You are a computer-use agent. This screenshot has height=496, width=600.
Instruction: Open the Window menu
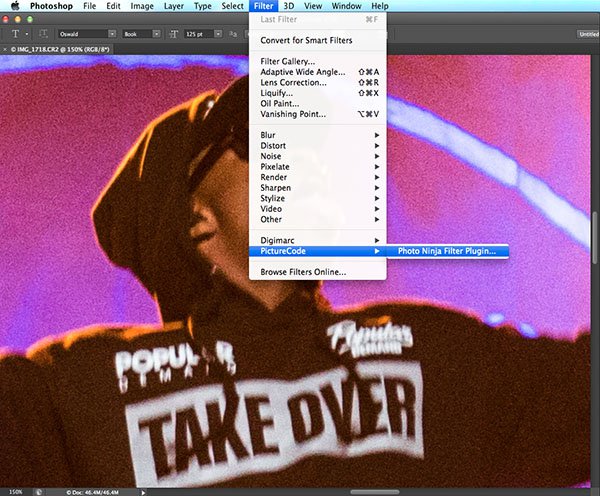tap(346, 6)
